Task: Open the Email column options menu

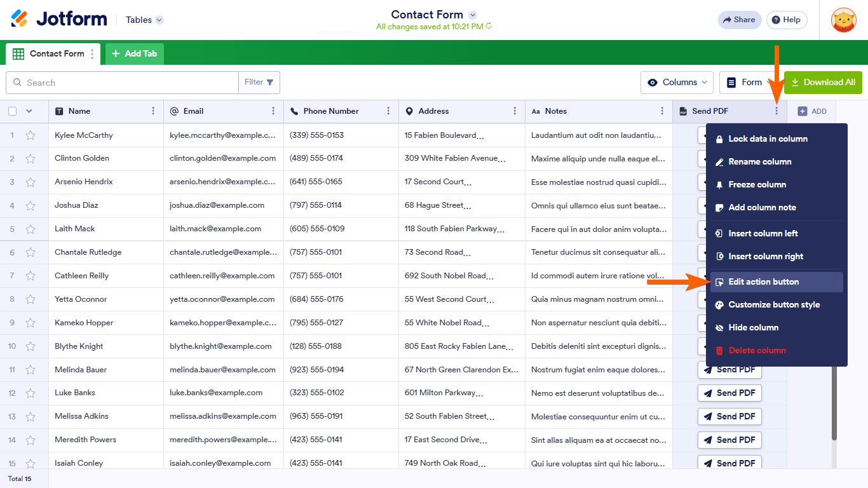Action: pyautogui.click(x=273, y=111)
